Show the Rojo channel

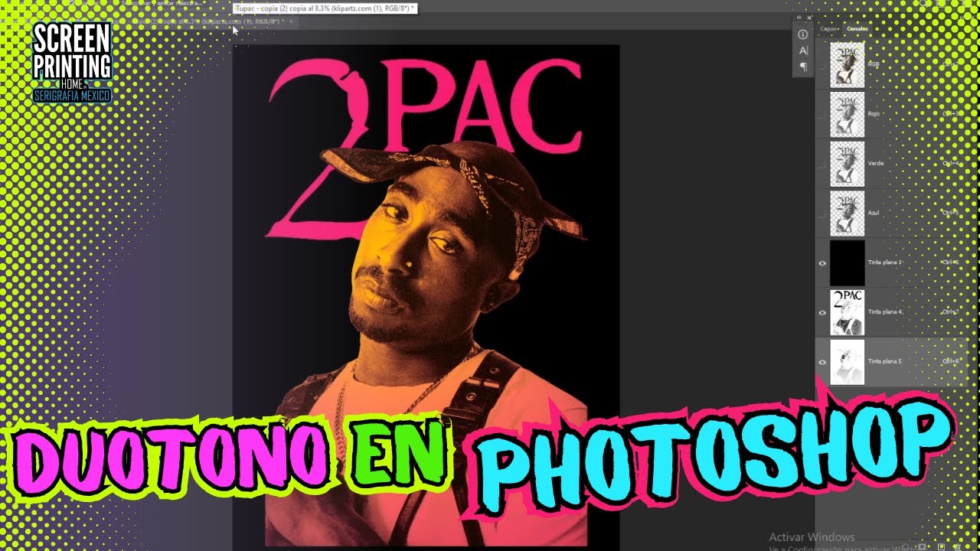click(822, 114)
